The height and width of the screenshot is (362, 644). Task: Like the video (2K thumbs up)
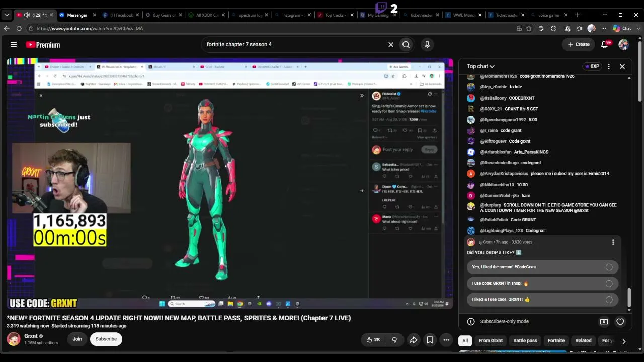(x=373, y=340)
